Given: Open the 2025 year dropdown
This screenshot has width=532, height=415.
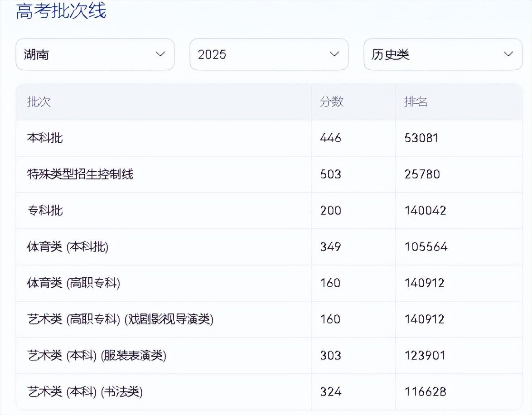Looking at the screenshot, I should [269, 54].
